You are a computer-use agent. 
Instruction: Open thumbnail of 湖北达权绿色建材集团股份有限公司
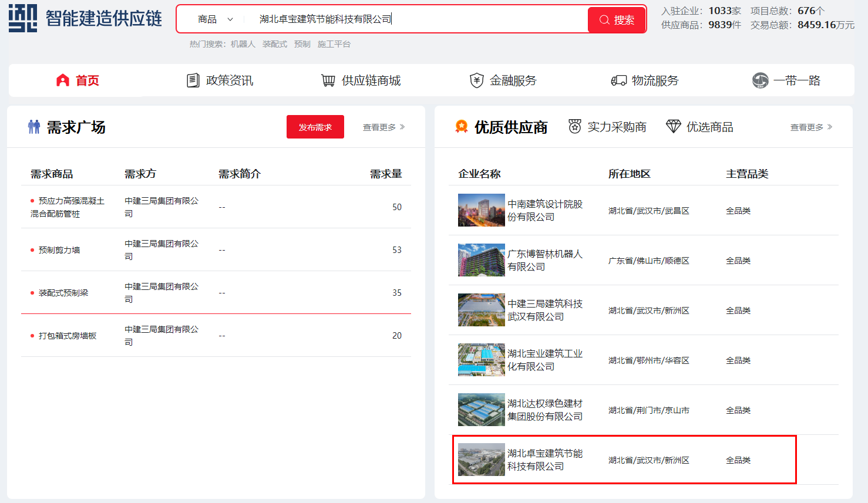click(x=482, y=410)
